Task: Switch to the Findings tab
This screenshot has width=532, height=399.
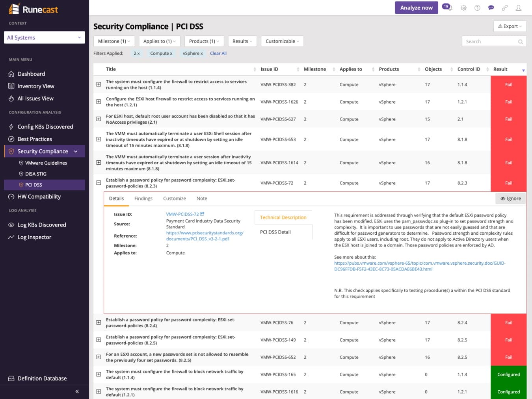Action: pyautogui.click(x=143, y=199)
